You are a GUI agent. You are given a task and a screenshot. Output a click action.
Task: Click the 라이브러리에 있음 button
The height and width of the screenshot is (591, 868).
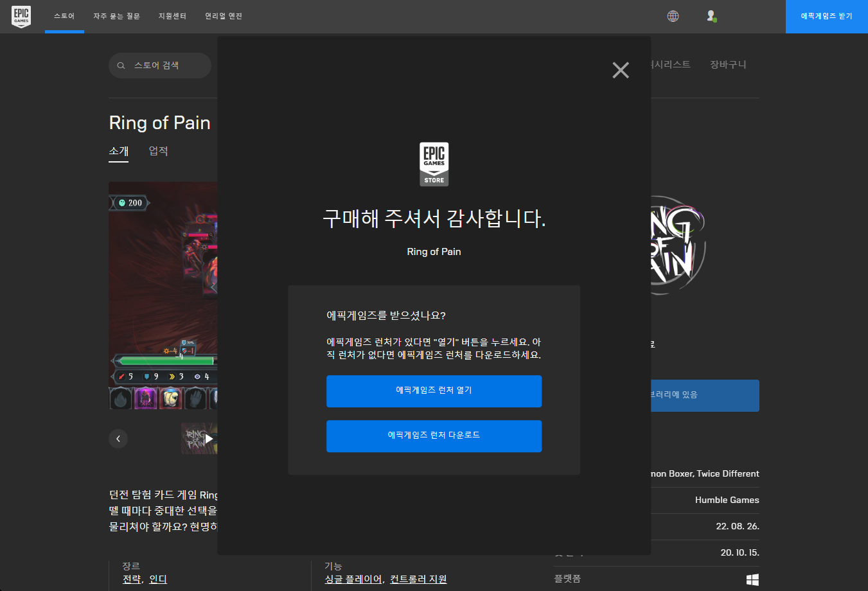pyautogui.click(x=705, y=396)
